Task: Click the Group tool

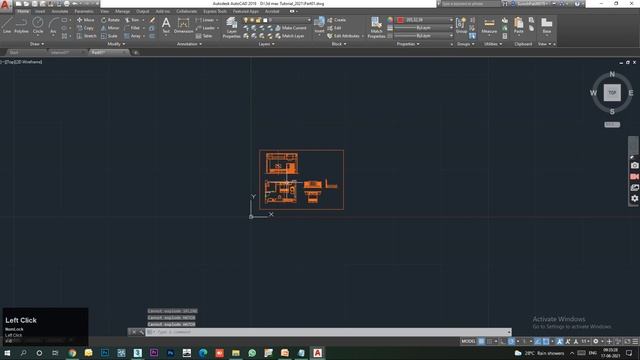Action: click(461, 25)
